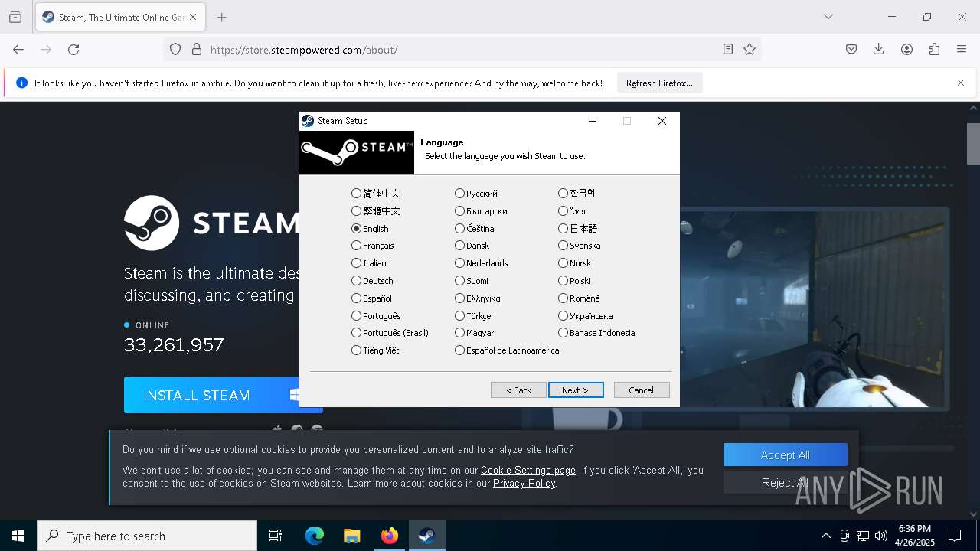Viewport: 980px width, 551px height.
Task: Toggle reader view icon in address bar
Action: 728,50
